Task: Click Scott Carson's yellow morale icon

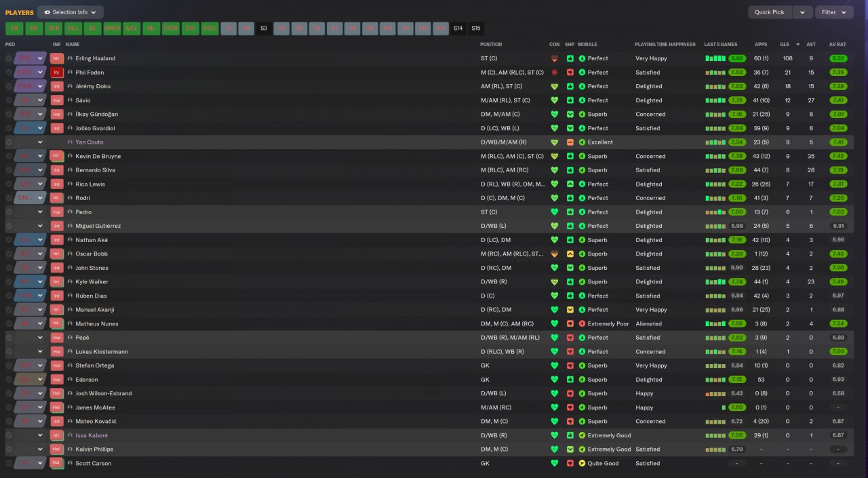Action: pos(582,463)
